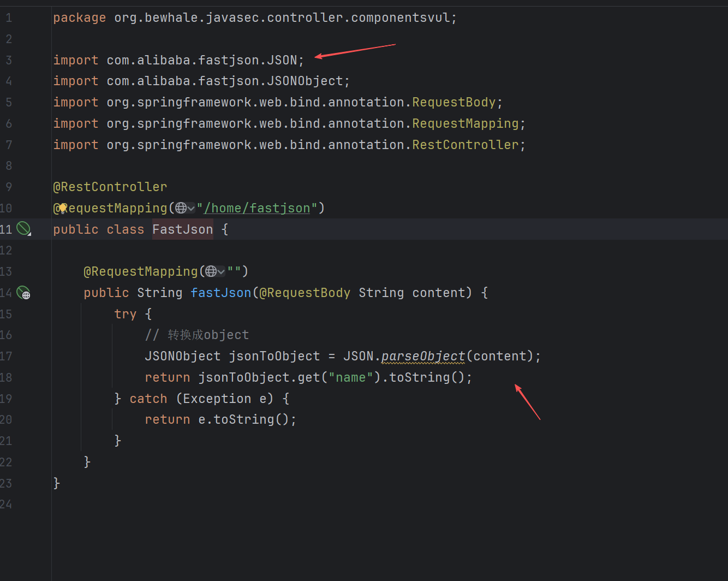Click line number 3 in the gutter
The height and width of the screenshot is (581, 728).
coord(9,60)
